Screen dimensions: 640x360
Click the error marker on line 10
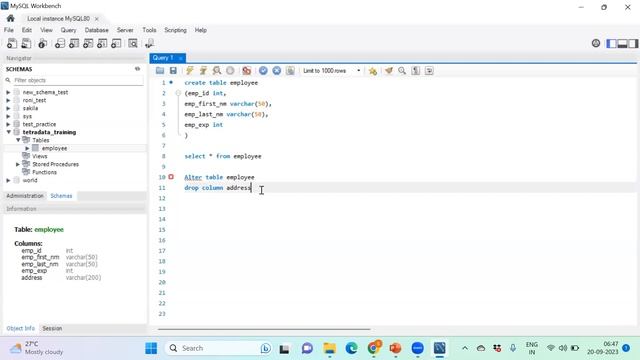171,177
